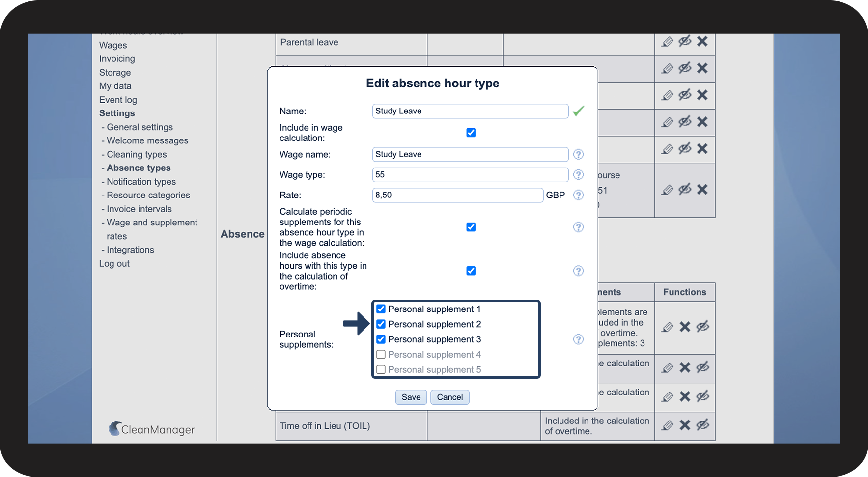This screenshot has width=868, height=477.
Task: Go to General settings in sidebar
Action: [x=140, y=127]
